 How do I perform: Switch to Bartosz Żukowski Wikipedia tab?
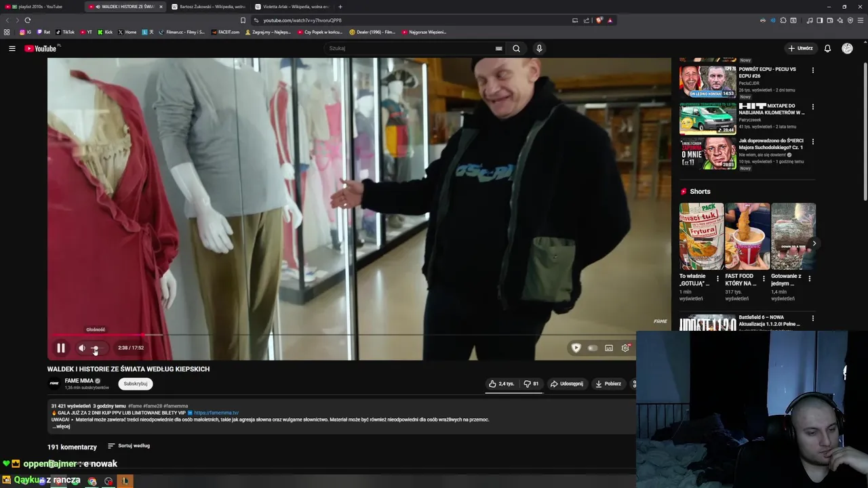coord(209,7)
